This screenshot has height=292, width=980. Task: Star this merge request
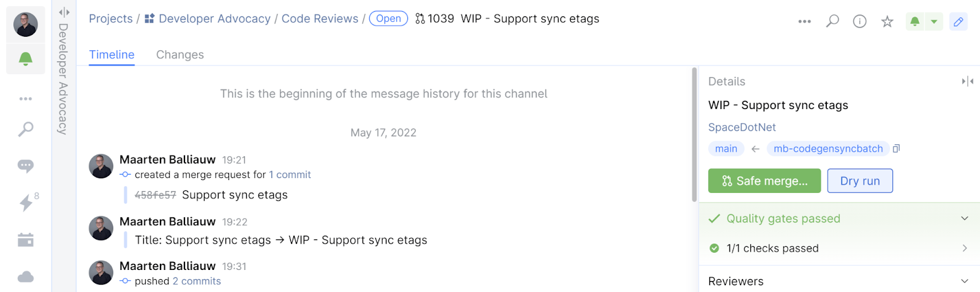pos(887,21)
